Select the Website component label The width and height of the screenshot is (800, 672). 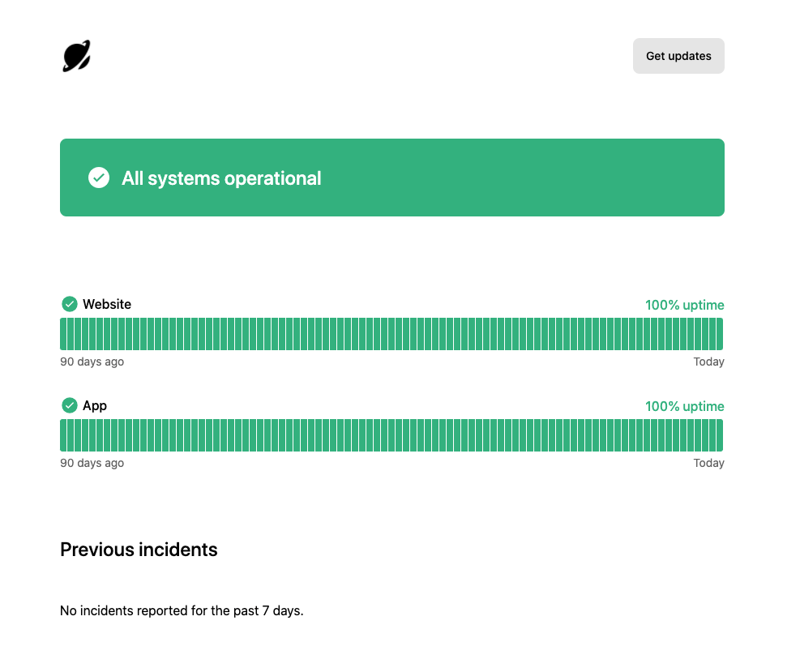[107, 304]
